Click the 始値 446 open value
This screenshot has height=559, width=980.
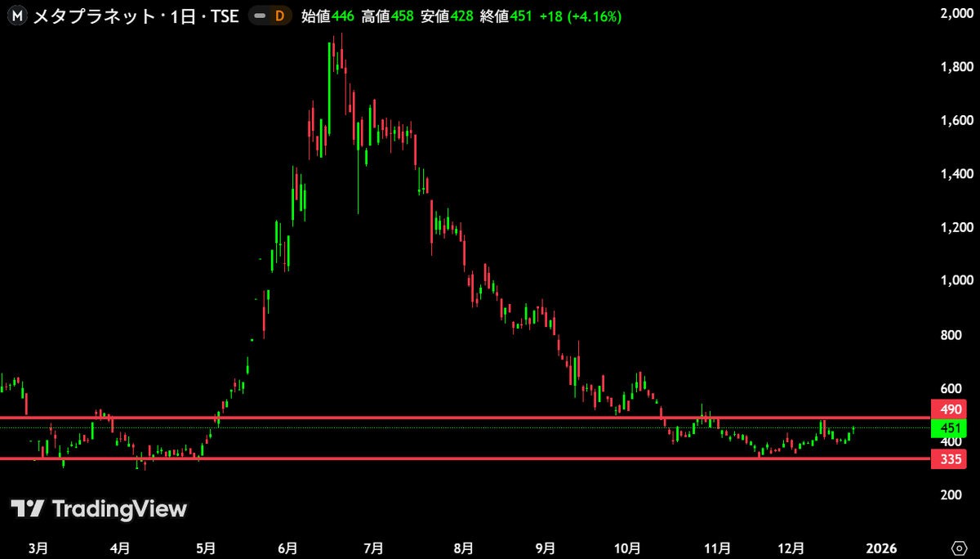(x=327, y=16)
